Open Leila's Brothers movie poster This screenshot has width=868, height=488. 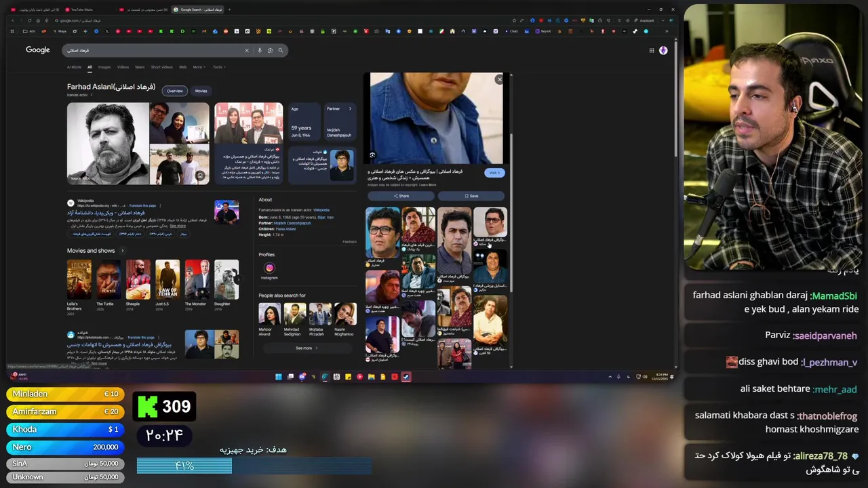click(79, 280)
